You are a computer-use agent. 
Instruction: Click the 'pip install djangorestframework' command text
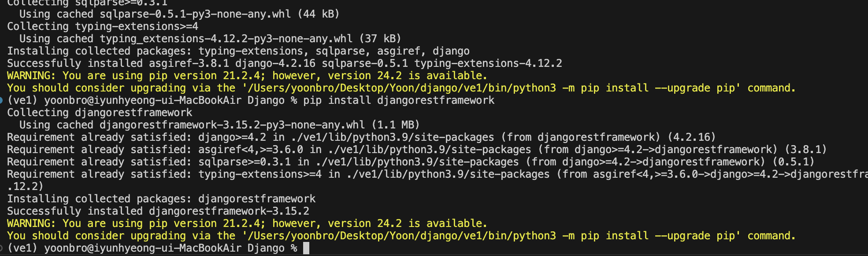tap(399, 100)
